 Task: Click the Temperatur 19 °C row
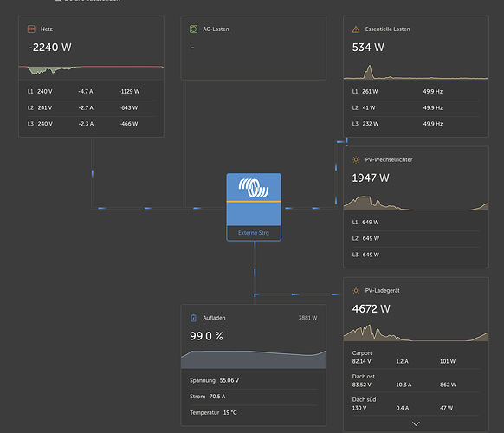click(x=254, y=412)
